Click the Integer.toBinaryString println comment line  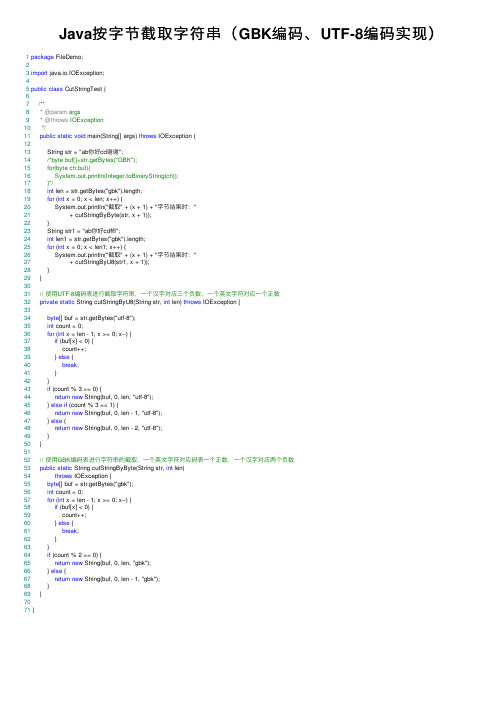pyautogui.click(x=116, y=176)
